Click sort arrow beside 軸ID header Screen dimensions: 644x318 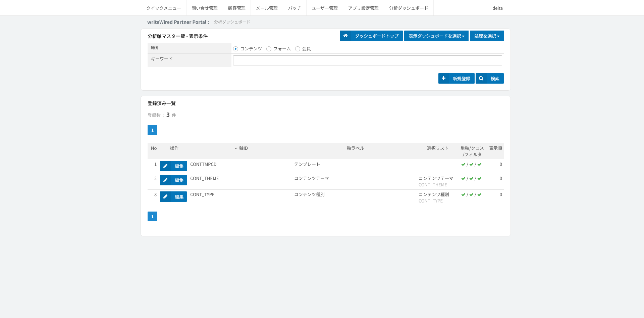click(236, 148)
